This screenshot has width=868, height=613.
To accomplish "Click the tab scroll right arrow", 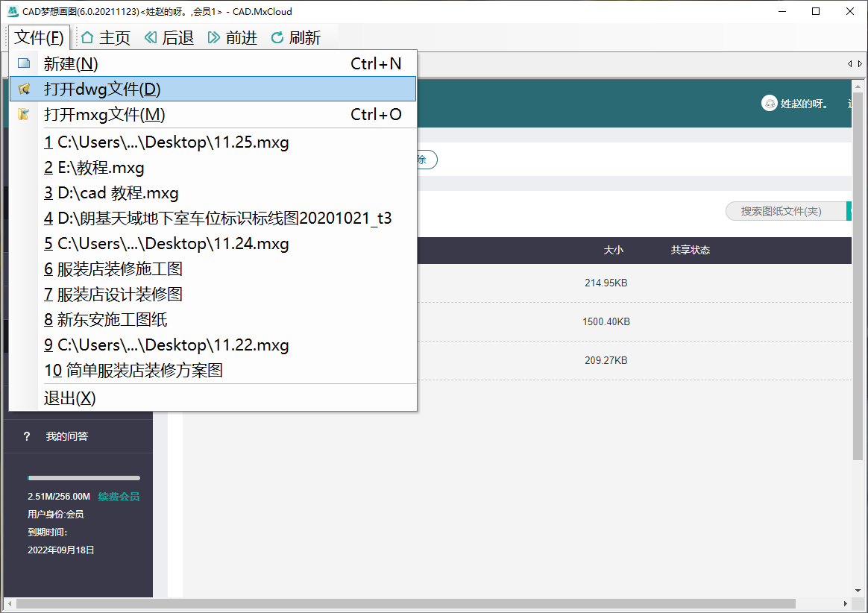I will [x=860, y=64].
